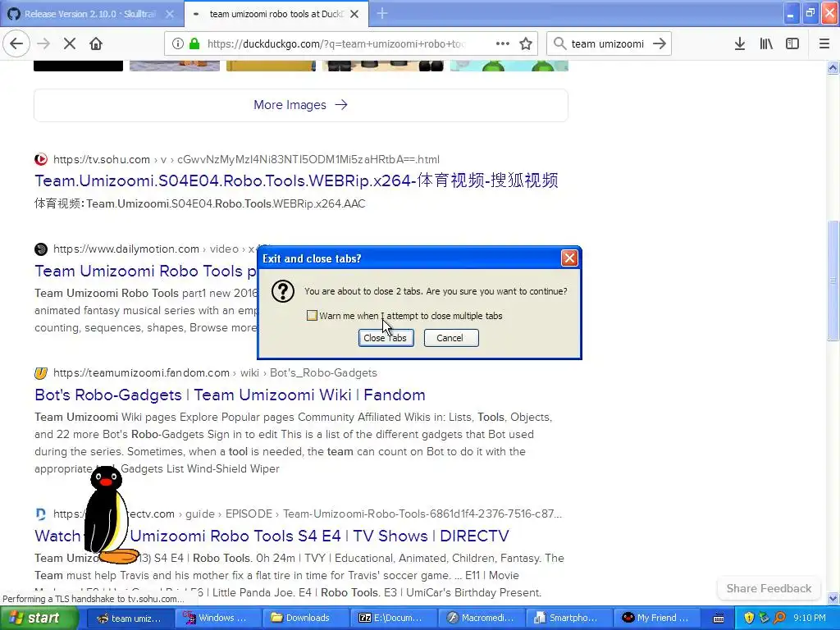Open the Downloads arrow icon
Image resolution: width=840 pixels, height=630 pixels.
point(740,44)
